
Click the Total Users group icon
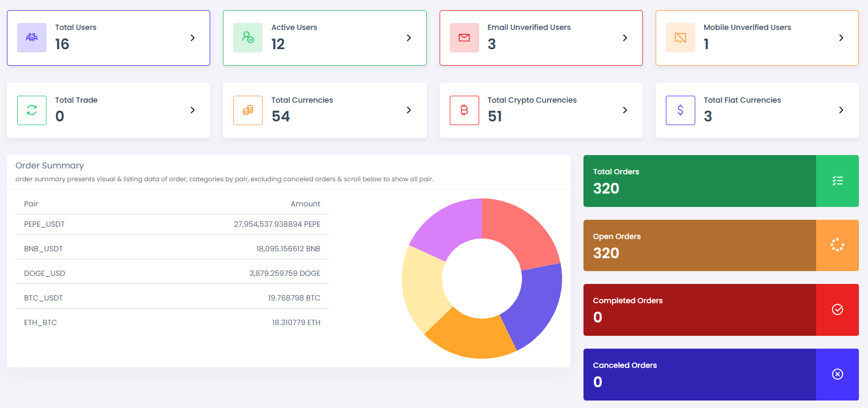[x=32, y=37]
